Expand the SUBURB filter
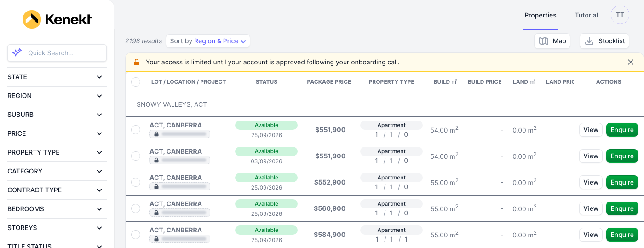 57,115
